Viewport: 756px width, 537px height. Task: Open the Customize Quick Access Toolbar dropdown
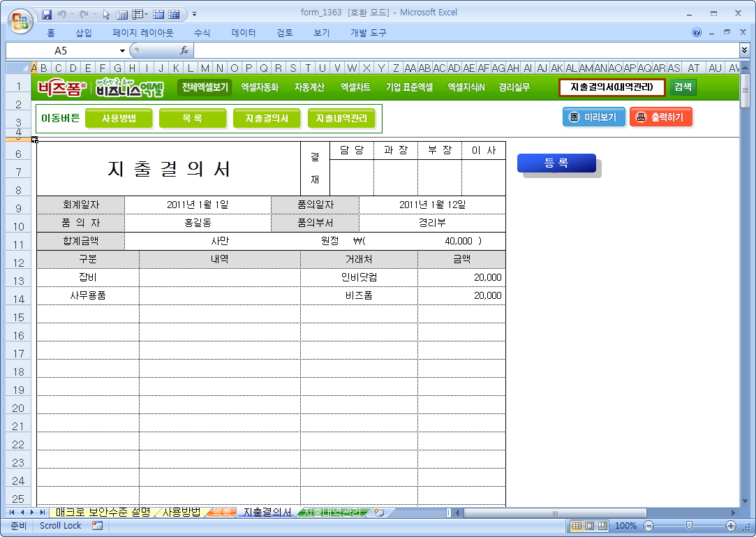point(194,14)
